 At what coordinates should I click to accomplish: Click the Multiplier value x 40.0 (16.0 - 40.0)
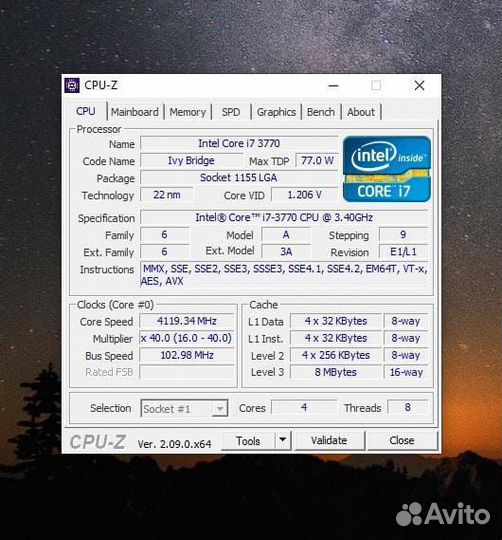(187, 338)
